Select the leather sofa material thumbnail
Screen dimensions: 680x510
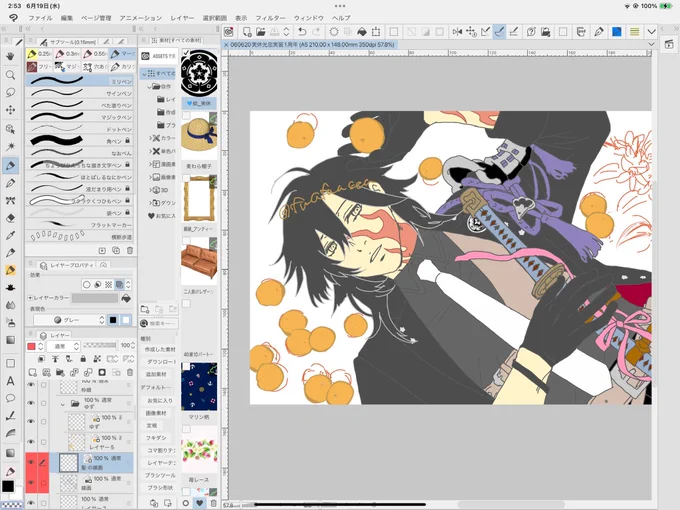pyautogui.click(x=199, y=262)
